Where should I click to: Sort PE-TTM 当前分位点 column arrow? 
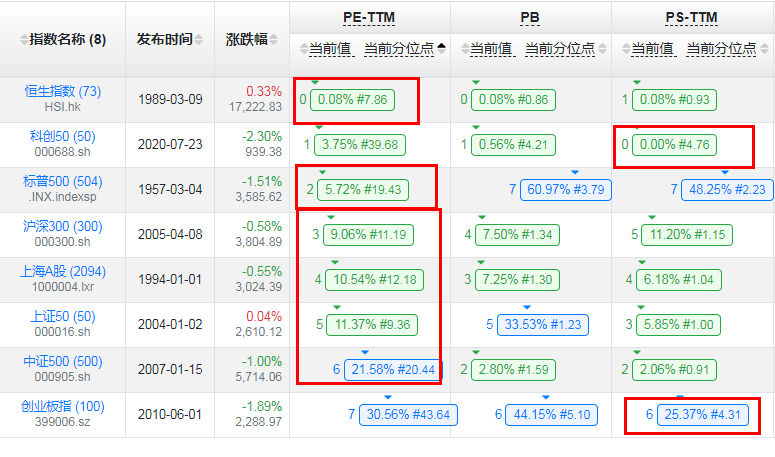pyautogui.click(x=441, y=48)
